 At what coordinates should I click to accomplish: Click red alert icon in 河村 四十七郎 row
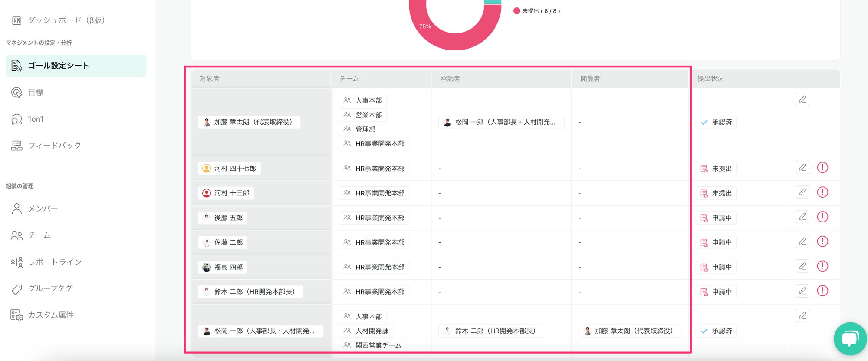coord(822,168)
